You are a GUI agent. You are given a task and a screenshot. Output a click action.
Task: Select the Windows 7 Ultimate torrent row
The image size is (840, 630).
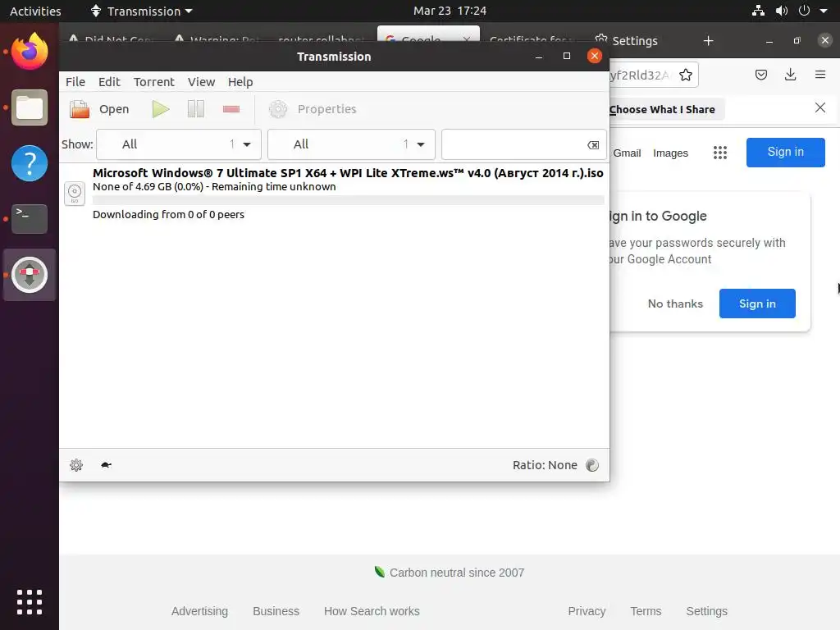335,194
